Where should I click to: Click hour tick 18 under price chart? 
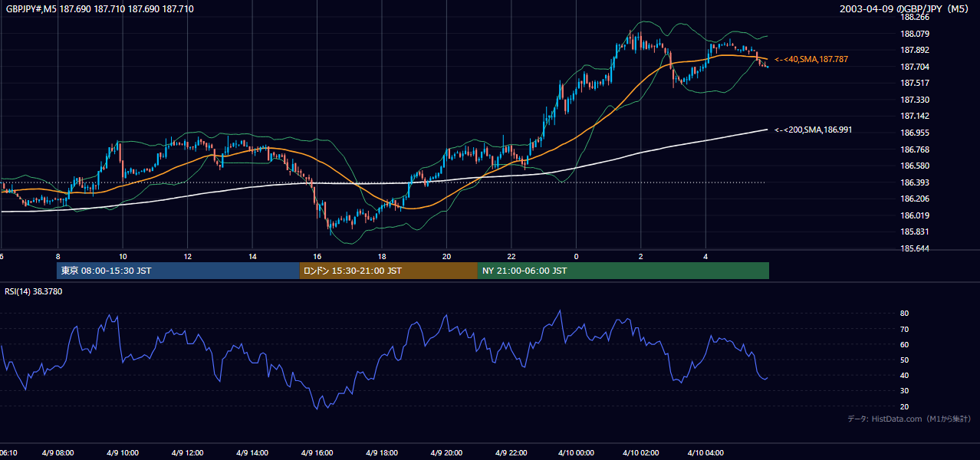(382, 257)
